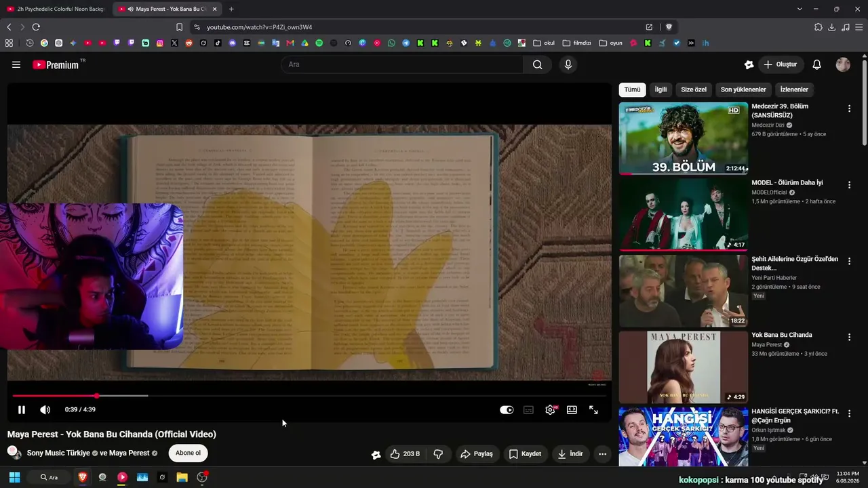
Task: Open Şehit Ailelerine Özgür Özel'den Destek thumbnail
Action: click(x=684, y=291)
